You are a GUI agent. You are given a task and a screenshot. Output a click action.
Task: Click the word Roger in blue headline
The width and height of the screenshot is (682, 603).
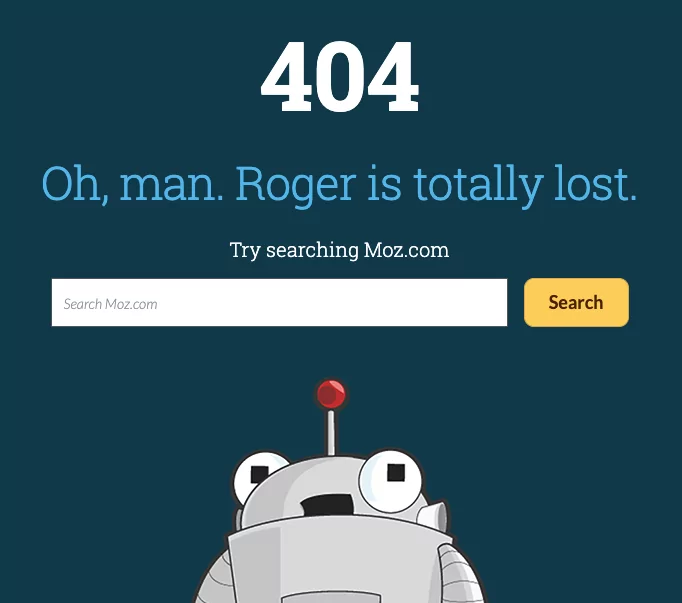pos(296,184)
